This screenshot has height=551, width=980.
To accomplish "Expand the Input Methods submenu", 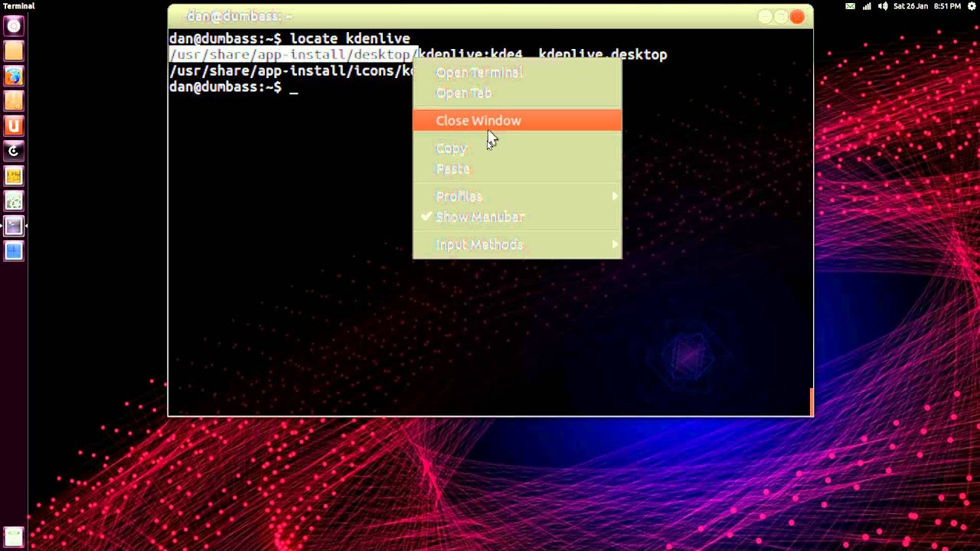I will coord(517,245).
